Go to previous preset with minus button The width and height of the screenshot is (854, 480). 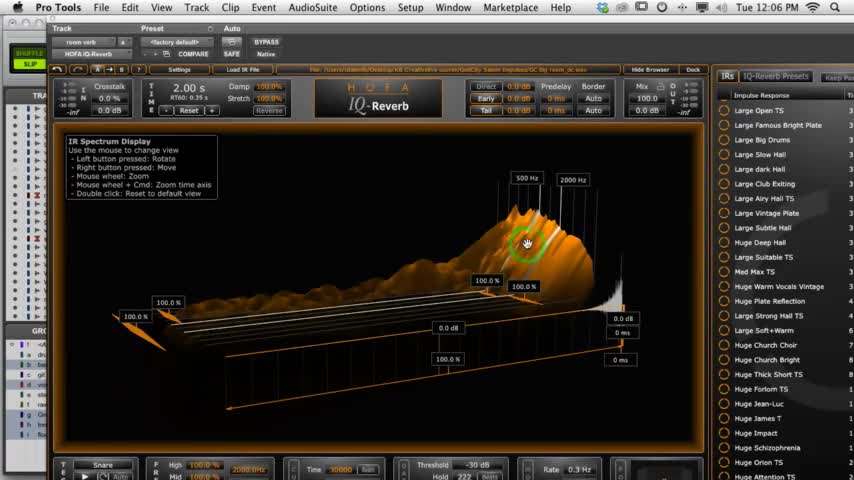(x=145, y=54)
